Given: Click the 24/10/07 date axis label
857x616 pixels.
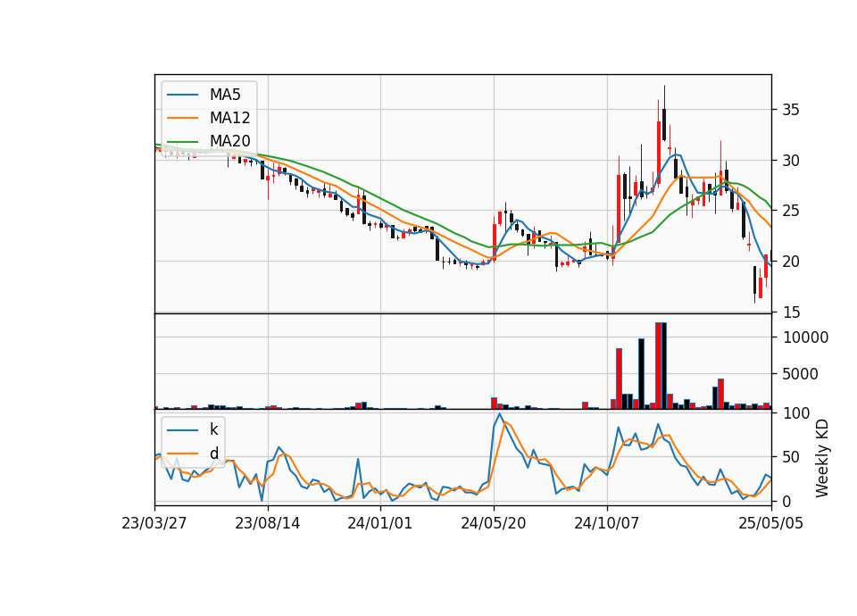Looking at the screenshot, I should point(607,524).
